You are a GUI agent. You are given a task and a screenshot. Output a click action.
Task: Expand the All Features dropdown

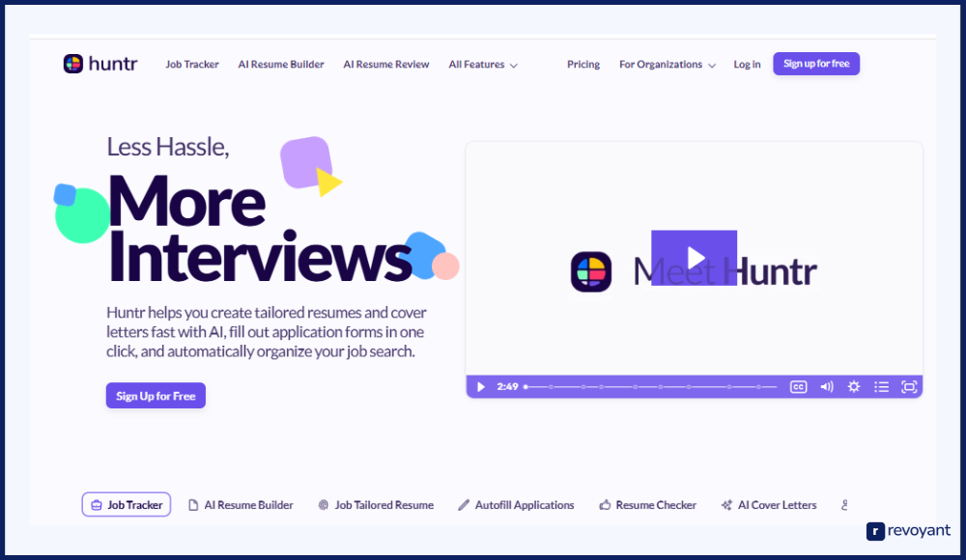click(483, 64)
